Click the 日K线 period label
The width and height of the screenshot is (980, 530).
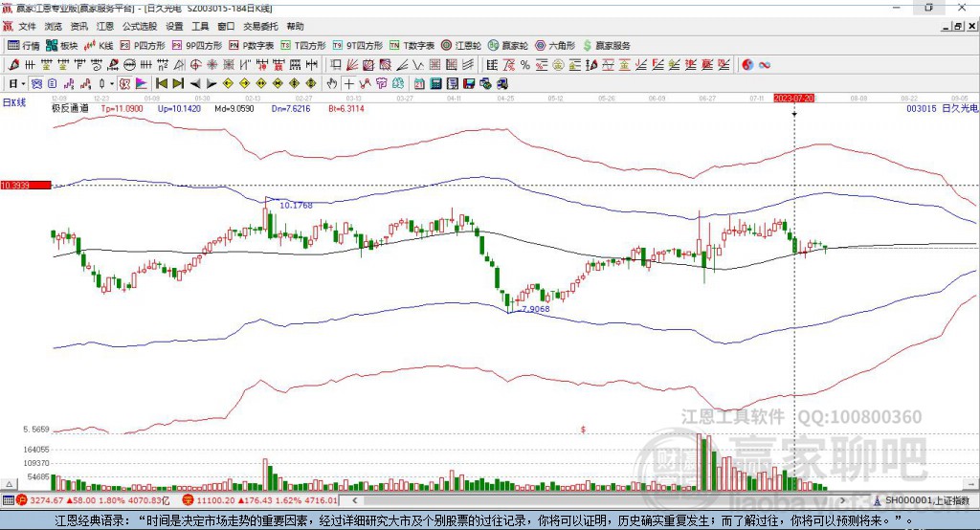14,102
